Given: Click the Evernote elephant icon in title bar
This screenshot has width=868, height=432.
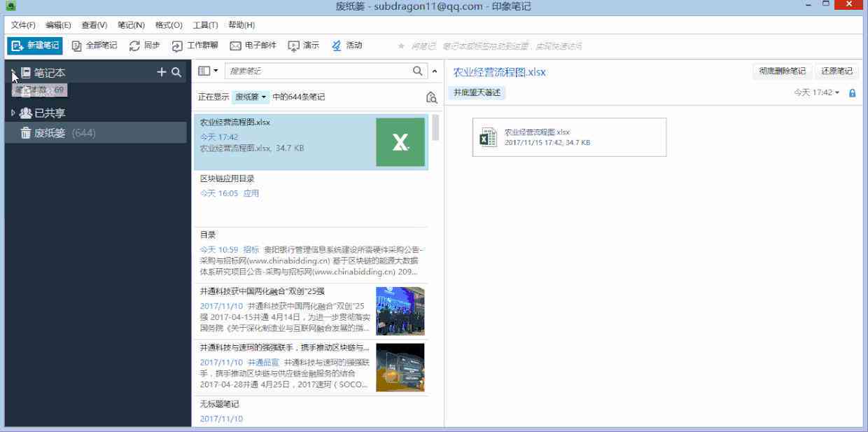Looking at the screenshot, I should [x=10, y=6].
